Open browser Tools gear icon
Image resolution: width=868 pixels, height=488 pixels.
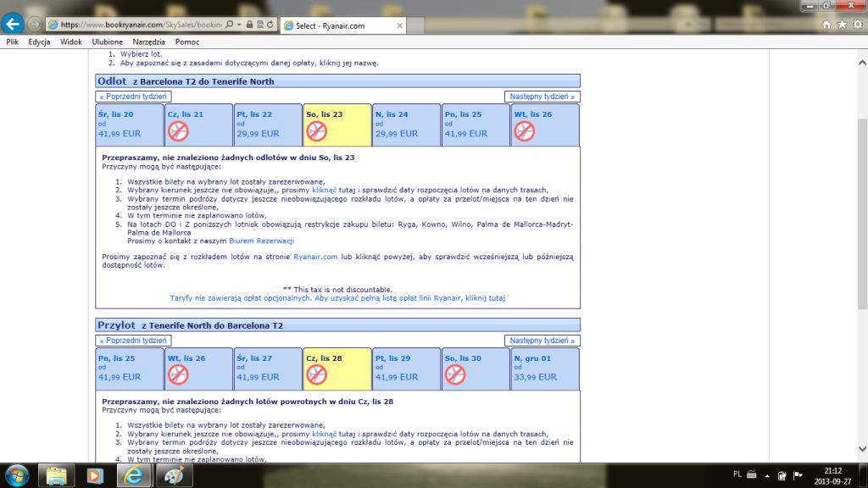click(x=858, y=25)
